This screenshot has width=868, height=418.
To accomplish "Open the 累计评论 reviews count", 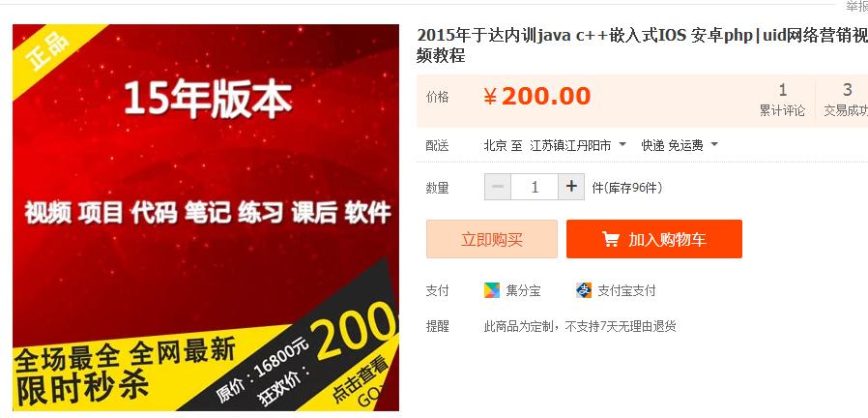I will (x=782, y=100).
